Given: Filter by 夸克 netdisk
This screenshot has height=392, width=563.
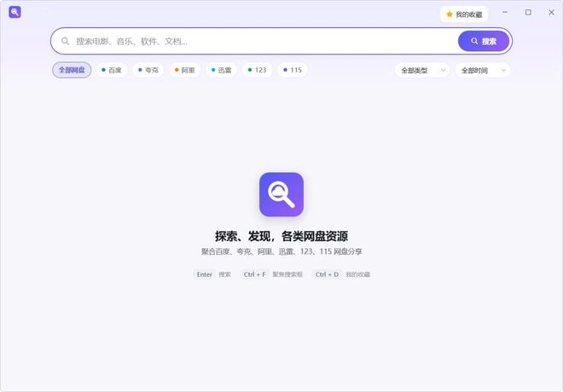Looking at the screenshot, I should [148, 70].
